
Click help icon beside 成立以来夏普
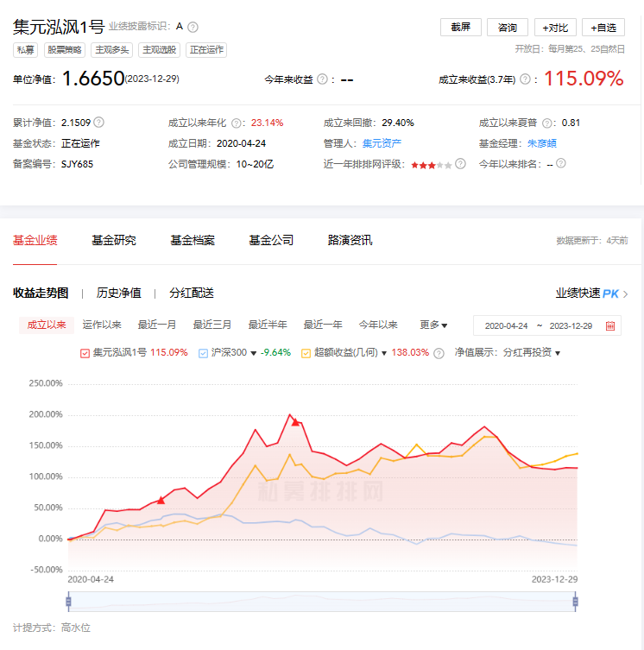[x=547, y=123]
